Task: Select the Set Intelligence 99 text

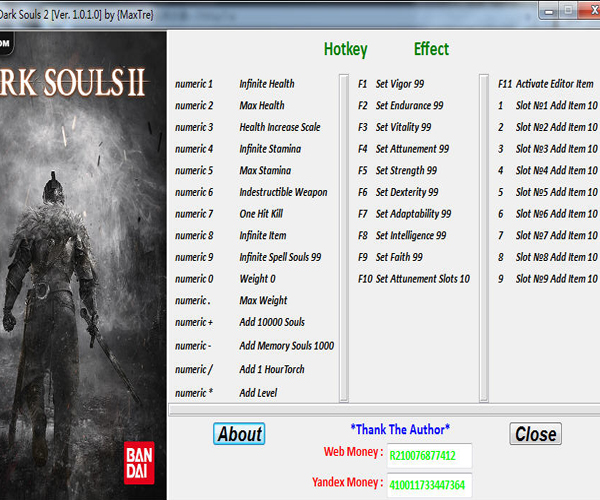Action: tap(411, 235)
